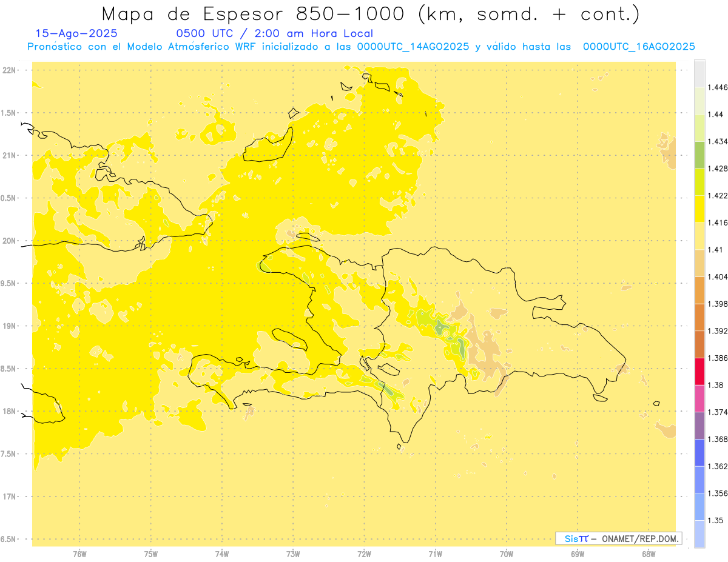This screenshot has width=728, height=562.
Task: Click the longitude label "75W"
Action: point(151,554)
